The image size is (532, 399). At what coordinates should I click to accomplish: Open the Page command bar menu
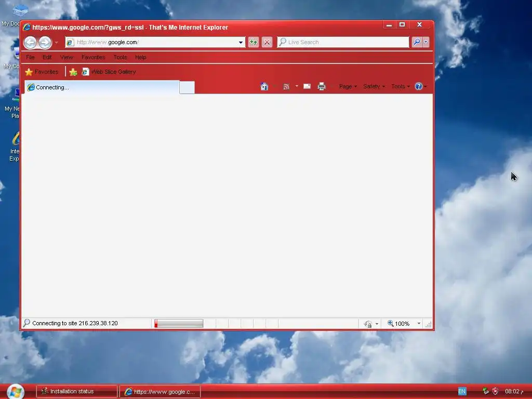click(x=348, y=87)
